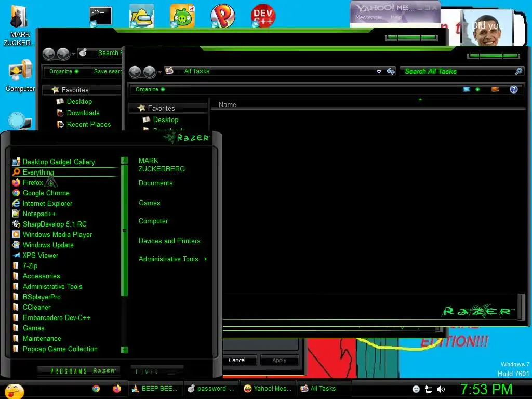Screen dimensions: 532x399
Task: Click the change view icon in All Tasks toolbar
Action: (x=467, y=89)
